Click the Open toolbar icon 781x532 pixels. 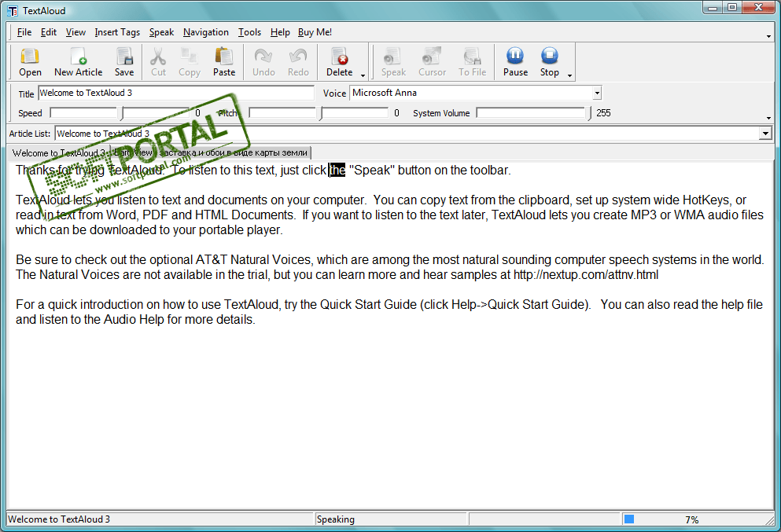point(30,62)
